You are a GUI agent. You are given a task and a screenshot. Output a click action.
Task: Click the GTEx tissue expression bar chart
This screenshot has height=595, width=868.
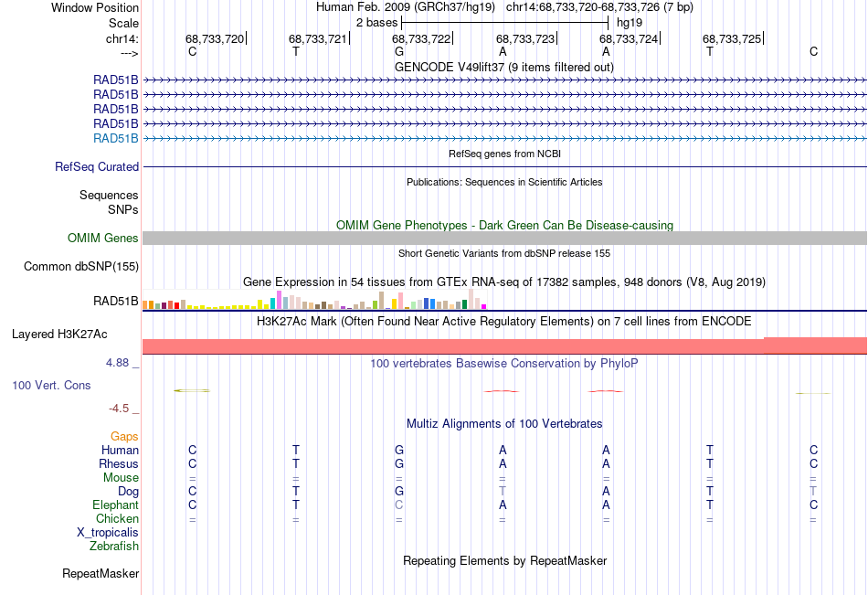tap(314, 300)
